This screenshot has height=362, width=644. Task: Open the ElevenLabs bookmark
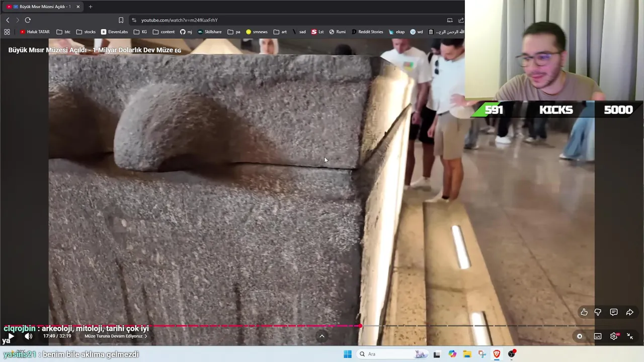click(x=114, y=32)
